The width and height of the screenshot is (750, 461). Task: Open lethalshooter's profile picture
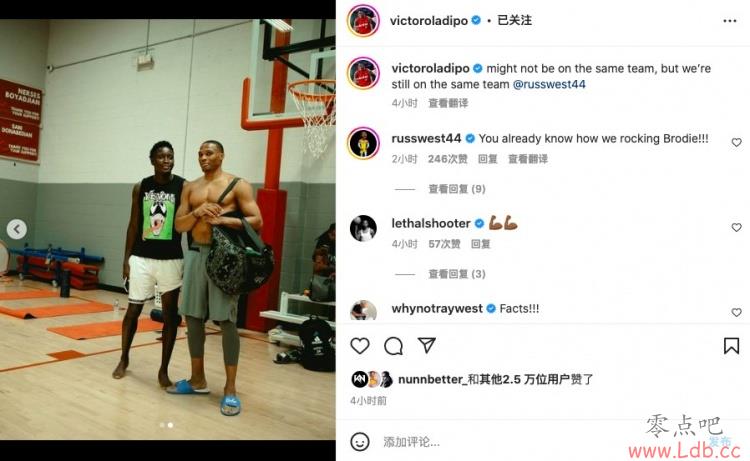click(x=363, y=228)
